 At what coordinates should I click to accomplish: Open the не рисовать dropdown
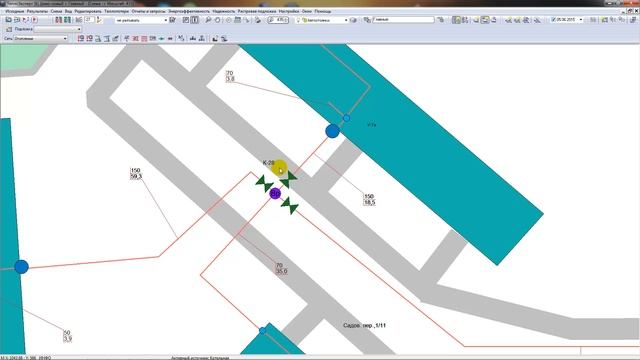[x=142, y=20]
